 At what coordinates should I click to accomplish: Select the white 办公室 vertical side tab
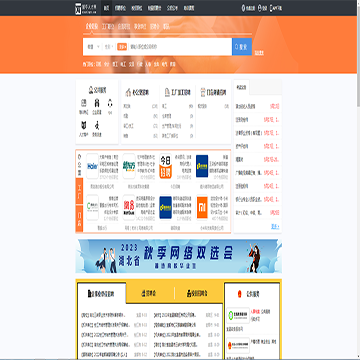click(79, 164)
